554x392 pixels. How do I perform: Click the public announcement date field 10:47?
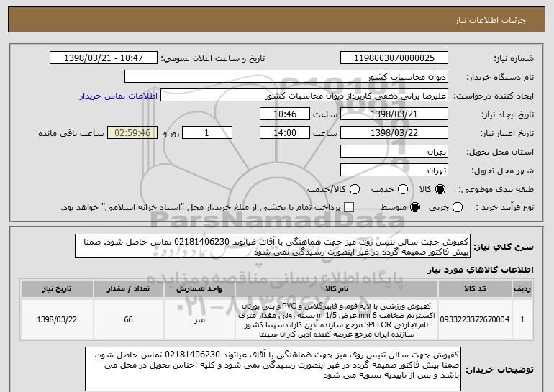point(104,58)
